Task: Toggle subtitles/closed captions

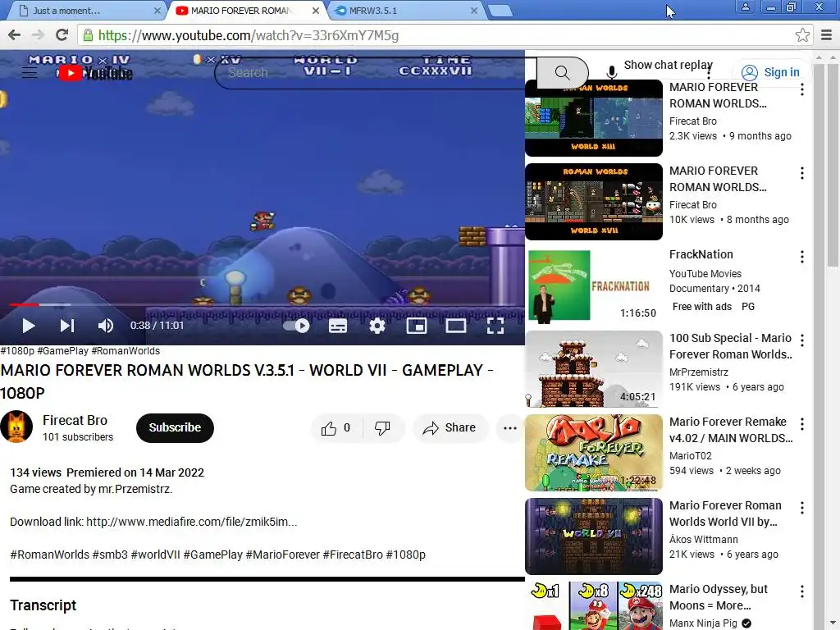Action: (x=337, y=325)
